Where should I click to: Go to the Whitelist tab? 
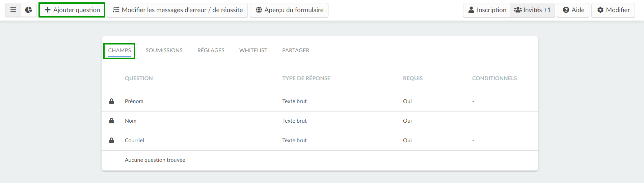click(253, 51)
